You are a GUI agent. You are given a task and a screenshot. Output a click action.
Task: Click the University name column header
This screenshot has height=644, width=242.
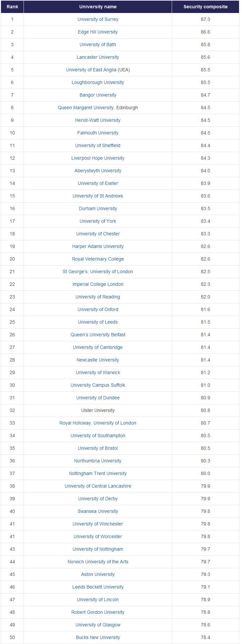click(x=98, y=7)
